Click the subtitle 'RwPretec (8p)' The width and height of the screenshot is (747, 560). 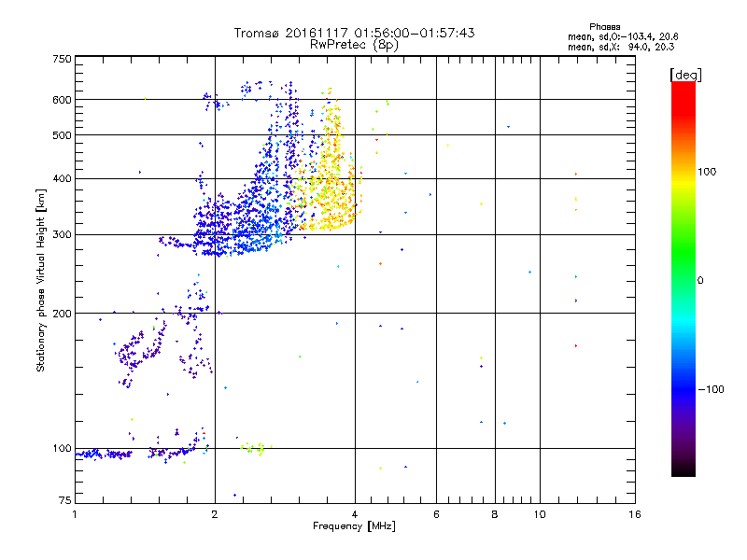tap(354, 45)
